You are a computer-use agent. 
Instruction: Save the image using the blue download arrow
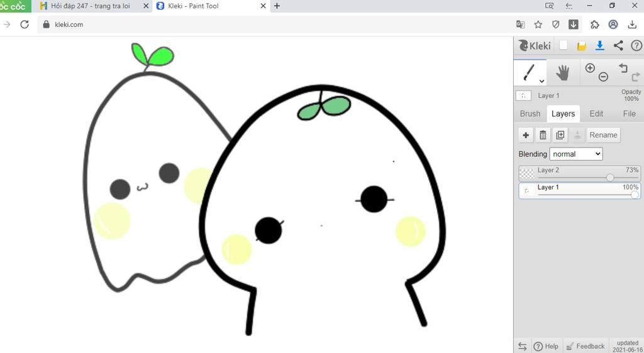click(x=599, y=45)
